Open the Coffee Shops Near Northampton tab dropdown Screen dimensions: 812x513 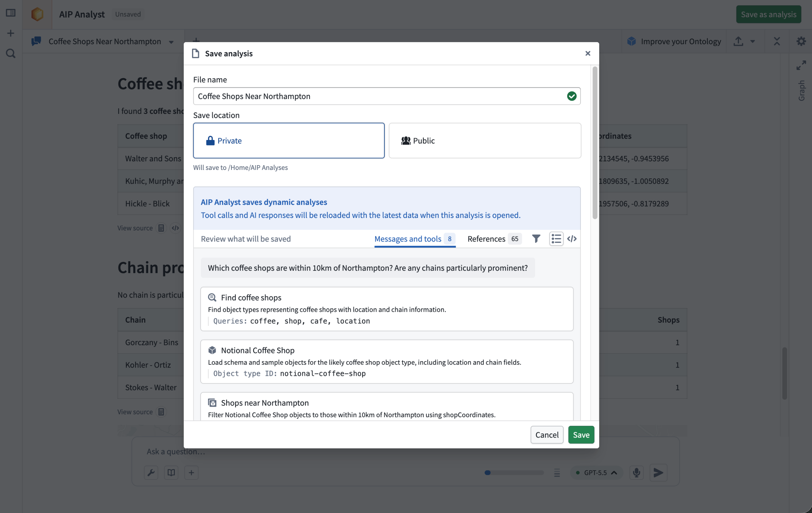[171, 42]
